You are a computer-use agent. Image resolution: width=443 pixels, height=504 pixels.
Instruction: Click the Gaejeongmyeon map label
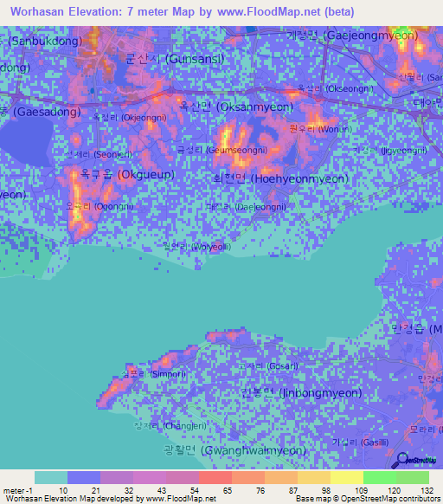pos(352,35)
